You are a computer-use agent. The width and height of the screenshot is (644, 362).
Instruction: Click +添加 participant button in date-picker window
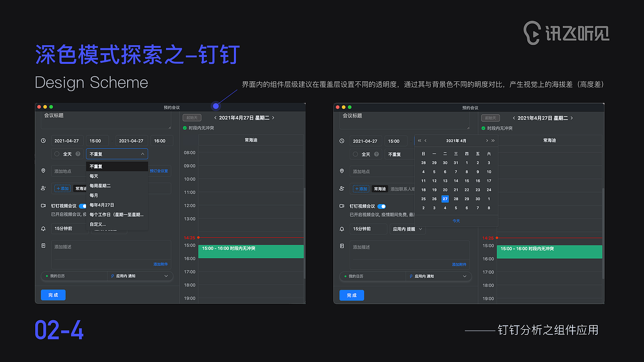(361, 189)
